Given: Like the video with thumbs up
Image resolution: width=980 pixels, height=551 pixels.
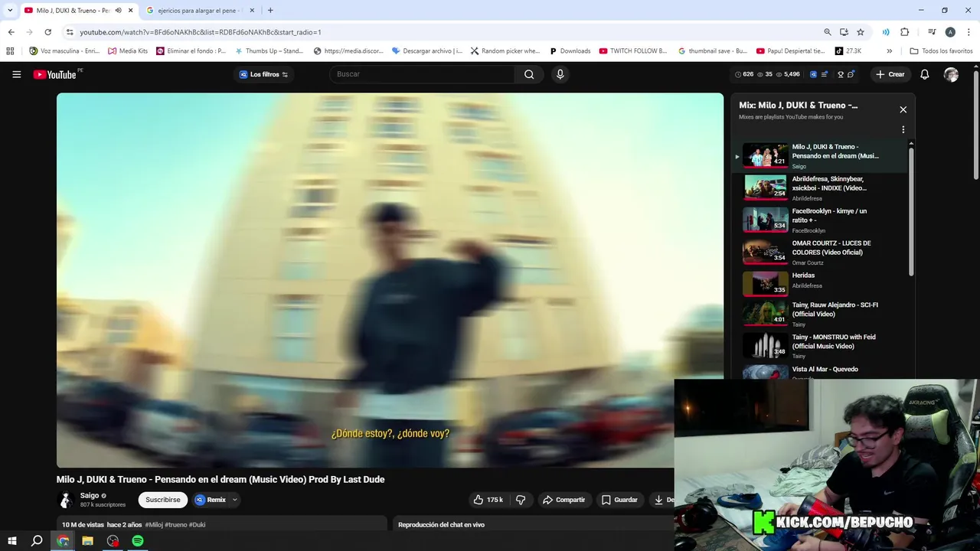Looking at the screenshot, I should point(488,500).
